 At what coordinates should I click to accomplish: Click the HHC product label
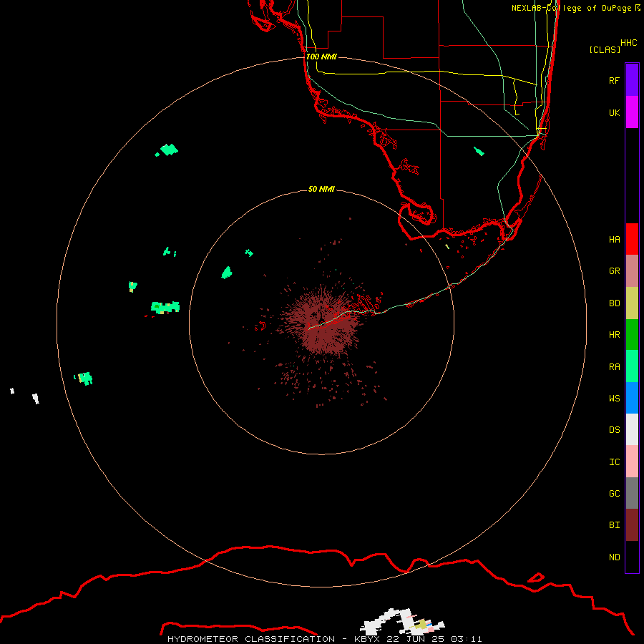pos(628,43)
